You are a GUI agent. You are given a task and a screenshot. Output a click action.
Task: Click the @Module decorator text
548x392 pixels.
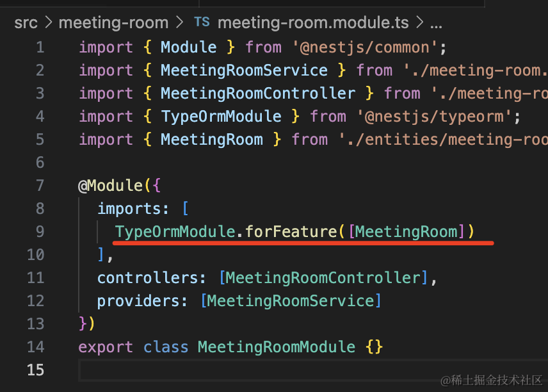tap(110, 186)
